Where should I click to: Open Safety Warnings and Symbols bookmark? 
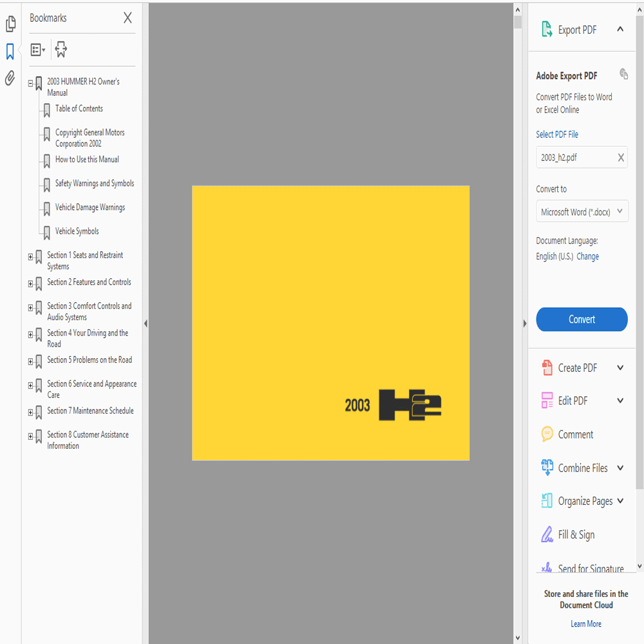(95, 183)
